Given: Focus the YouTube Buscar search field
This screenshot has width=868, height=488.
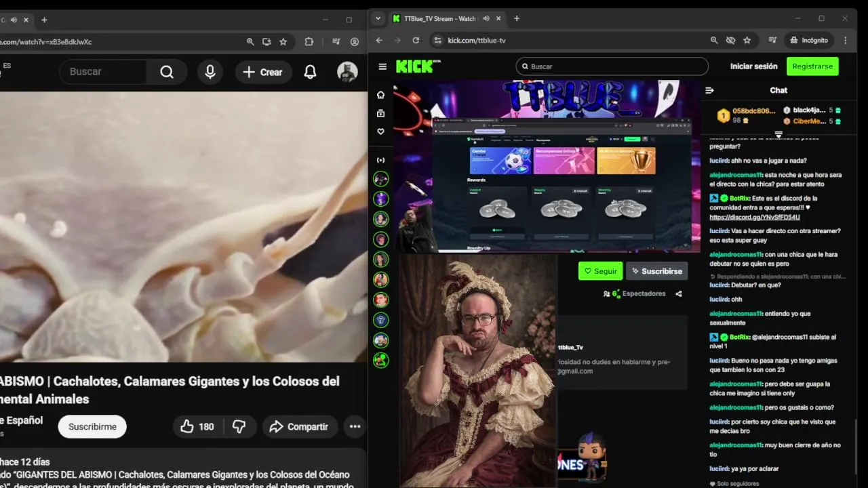Looking at the screenshot, I should [x=103, y=72].
